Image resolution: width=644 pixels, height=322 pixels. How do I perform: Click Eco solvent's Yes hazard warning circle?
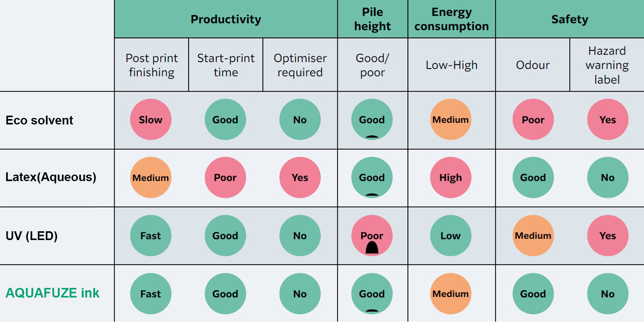[x=608, y=119]
